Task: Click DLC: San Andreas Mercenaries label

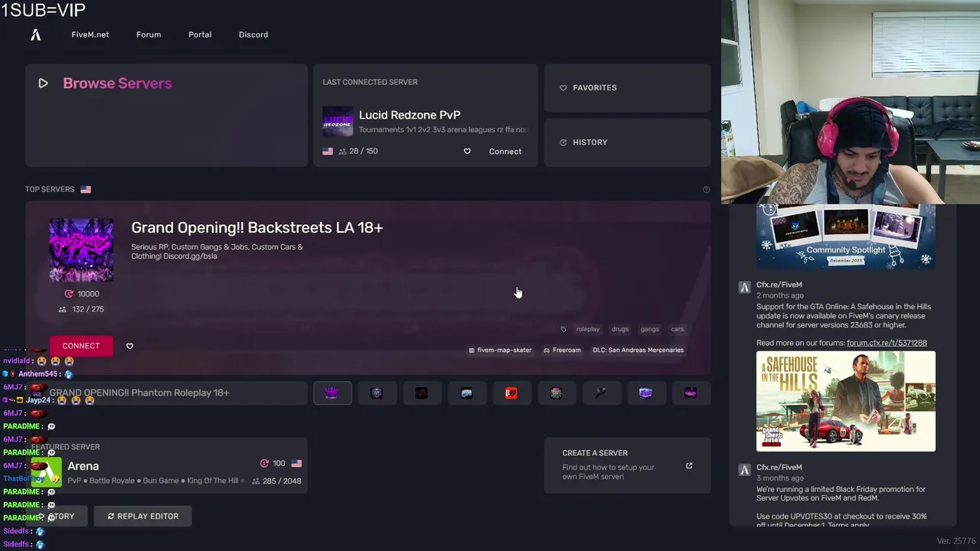Action: [638, 350]
